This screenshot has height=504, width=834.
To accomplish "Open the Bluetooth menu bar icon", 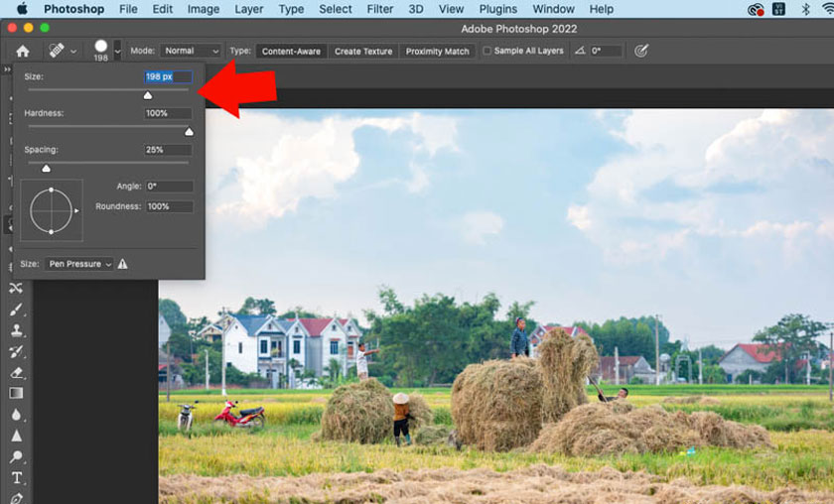I will [806, 9].
